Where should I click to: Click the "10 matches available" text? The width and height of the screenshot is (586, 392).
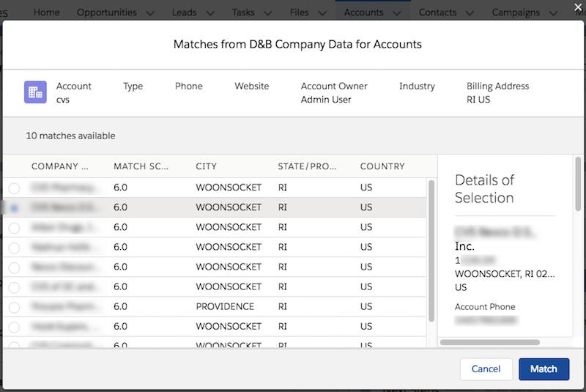(x=70, y=136)
